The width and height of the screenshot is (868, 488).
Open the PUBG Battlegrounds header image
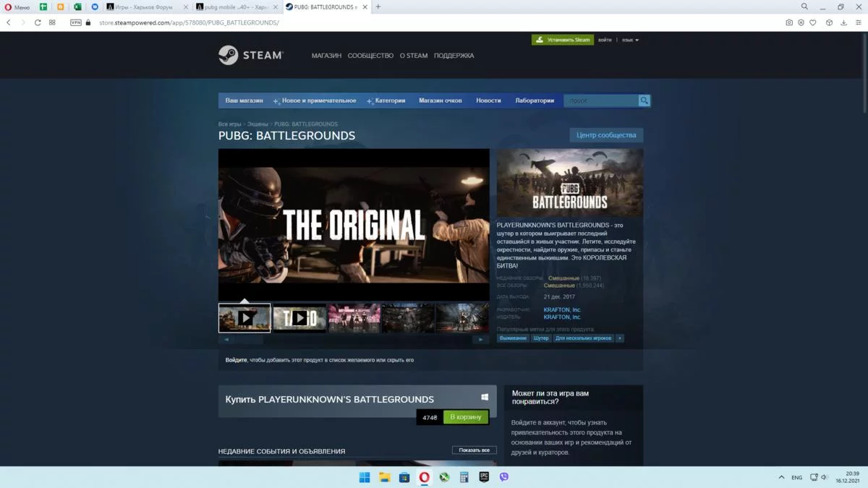[570, 182]
